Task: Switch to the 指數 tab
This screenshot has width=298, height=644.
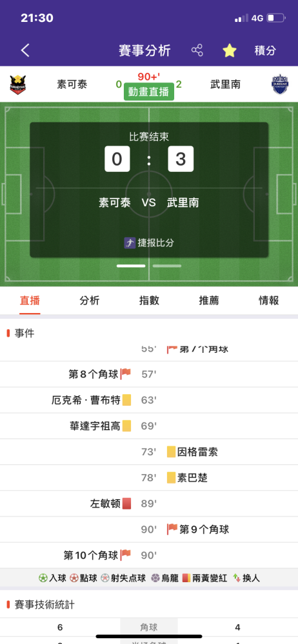Action: 149,300
